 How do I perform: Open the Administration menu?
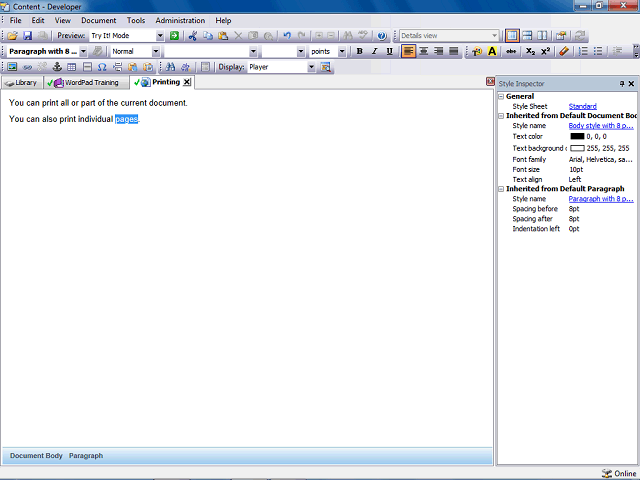(x=180, y=20)
